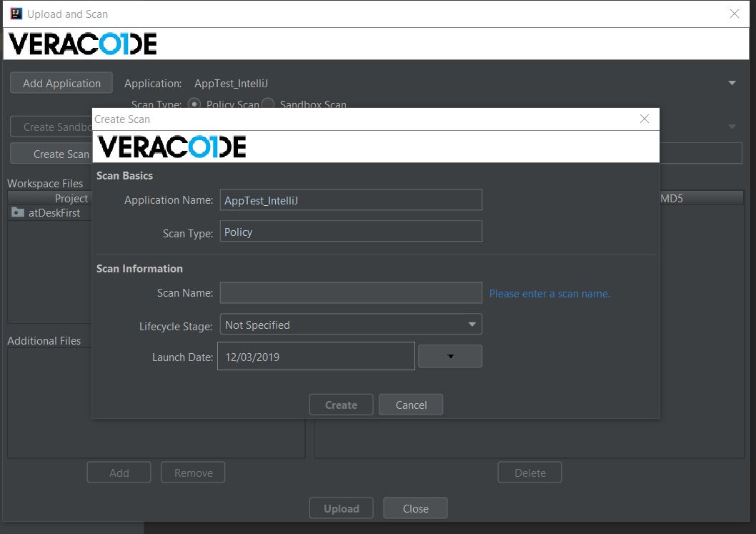Close the Upload and Scan window with X
This screenshot has height=534, width=756.
[735, 14]
